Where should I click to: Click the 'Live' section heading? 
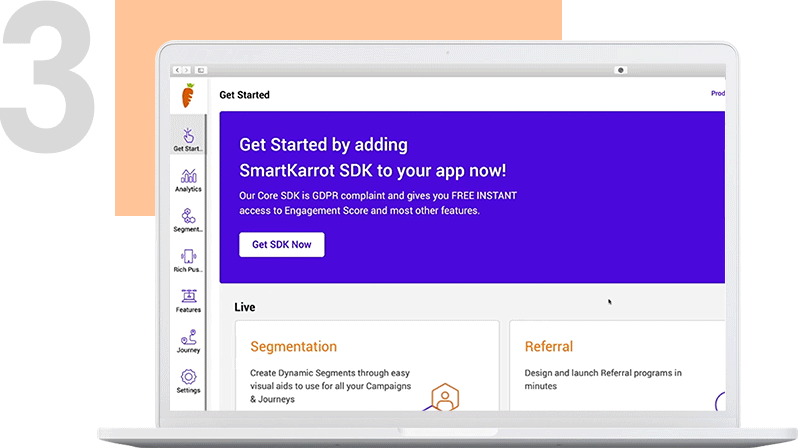pyautogui.click(x=245, y=307)
